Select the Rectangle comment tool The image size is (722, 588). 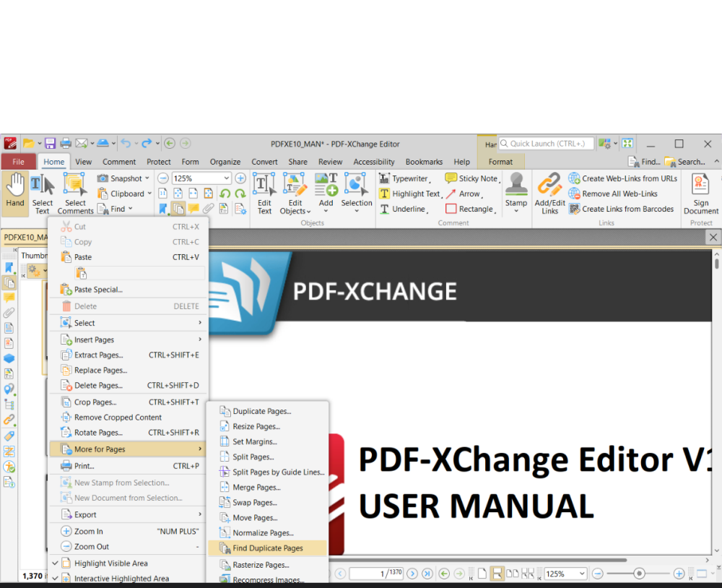coord(470,209)
